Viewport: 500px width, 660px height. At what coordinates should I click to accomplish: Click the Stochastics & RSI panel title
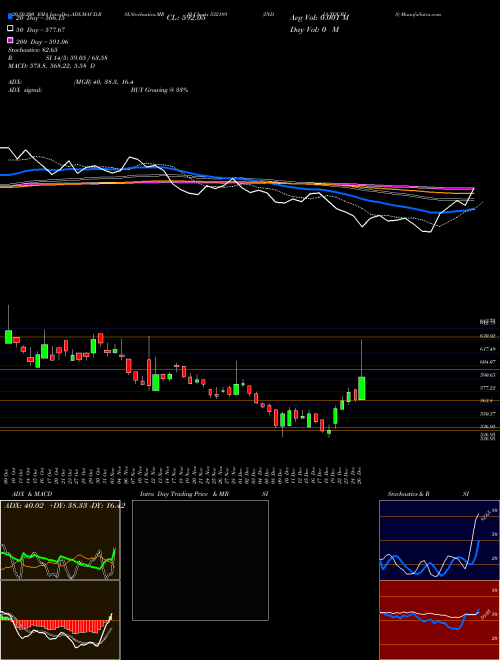[428, 494]
